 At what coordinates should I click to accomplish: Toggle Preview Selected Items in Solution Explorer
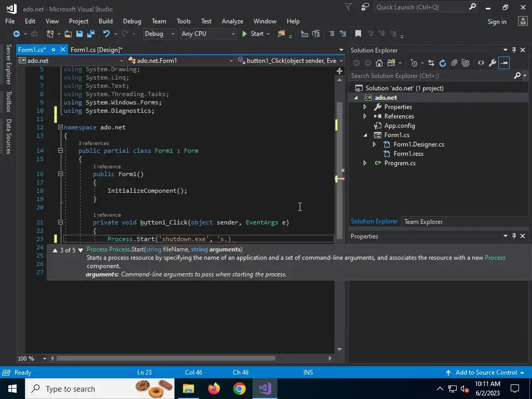(x=504, y=63)
